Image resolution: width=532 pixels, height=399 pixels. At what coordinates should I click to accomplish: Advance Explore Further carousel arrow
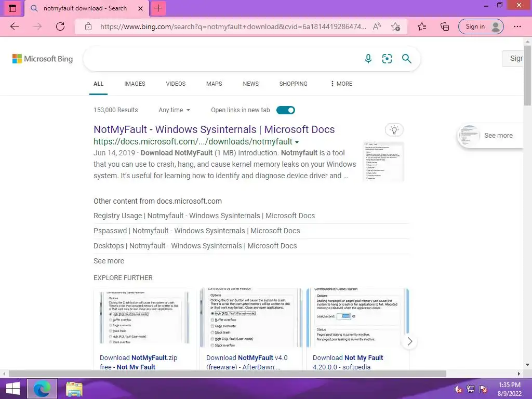[x=409, y=341]
